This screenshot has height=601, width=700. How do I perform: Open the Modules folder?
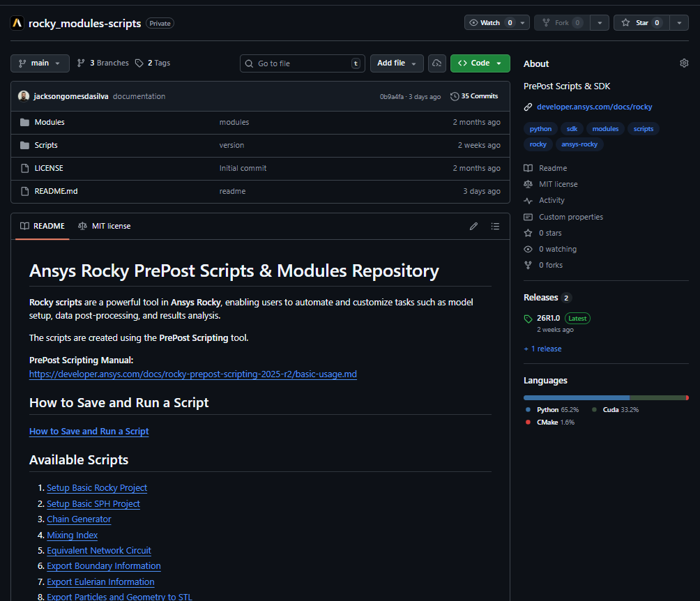pyautogui.click(x=50, y=122)
